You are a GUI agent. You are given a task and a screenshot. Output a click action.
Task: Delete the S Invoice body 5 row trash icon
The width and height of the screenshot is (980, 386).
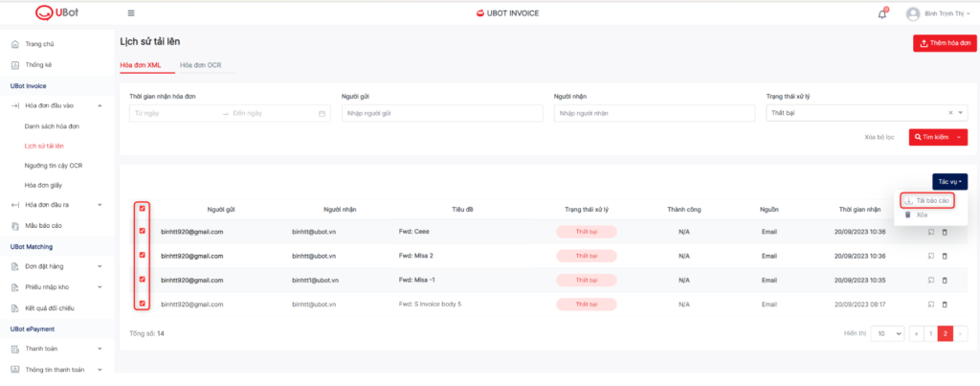tap(945, 305)
